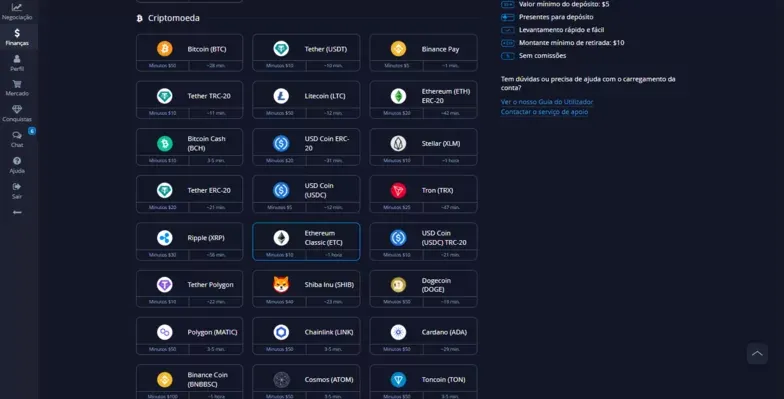This screenshot has width=784, height=399.
Task: Choose the Tether Polygon purple icon
Action: pos(164,284)
